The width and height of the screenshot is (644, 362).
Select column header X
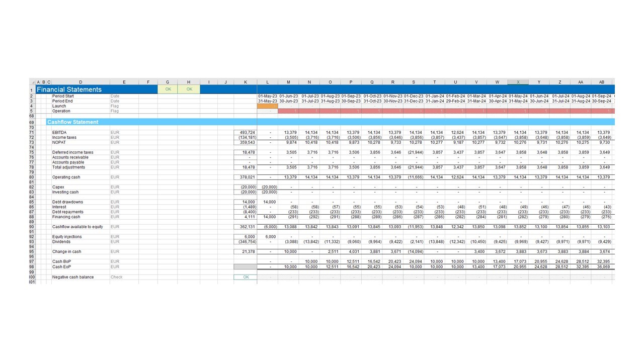518,82
